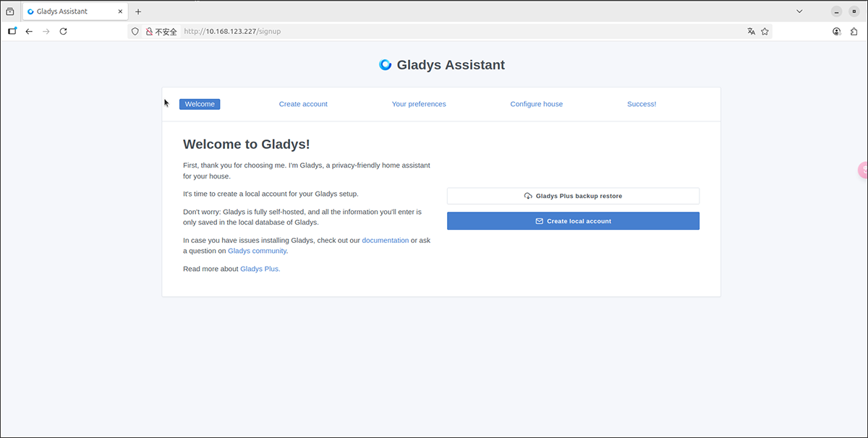
Task: Open the Your preferences step
Action: pos(419,104)
